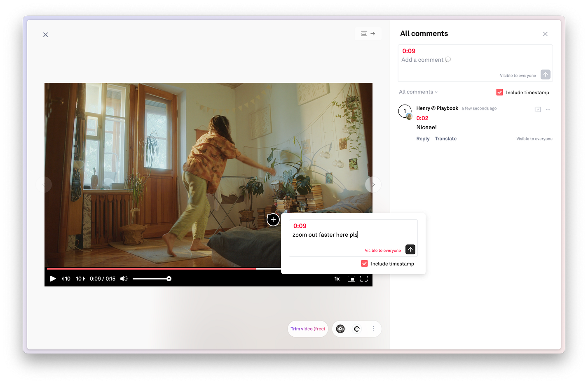The image size is (588, 384).
Task: Toggle Include timestamp in comments panel
Action: (499, 92)
